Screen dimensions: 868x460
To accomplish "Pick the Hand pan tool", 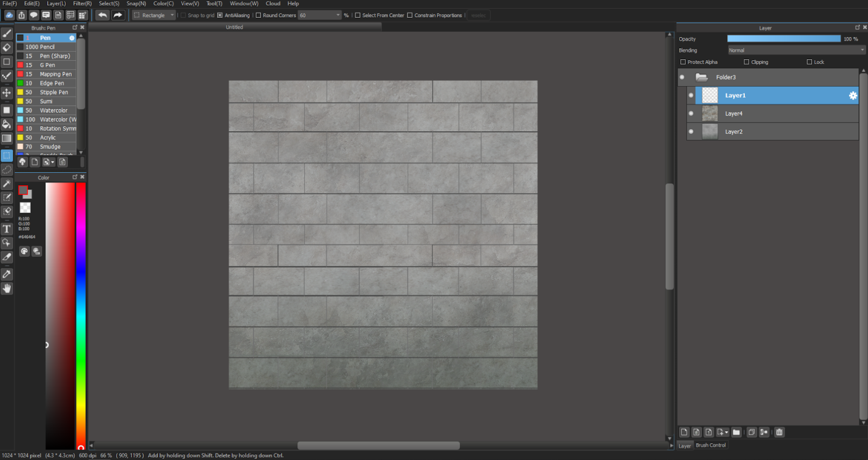I will tap(7, 289).
